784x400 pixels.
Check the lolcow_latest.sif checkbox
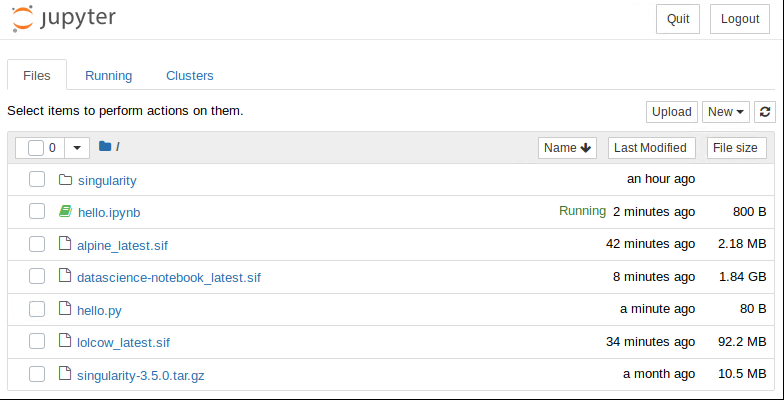(x=37, y=342)
